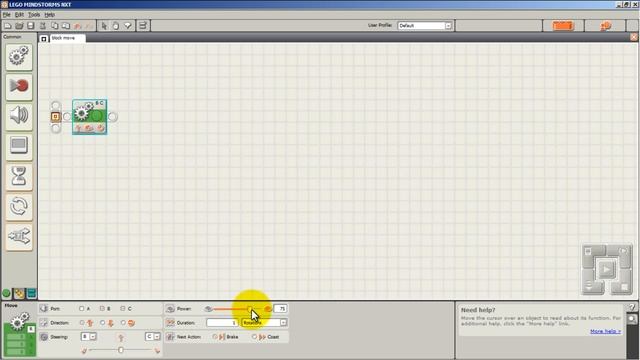Select Coast next action radio button
640x360 pixels.
point(254,337)
